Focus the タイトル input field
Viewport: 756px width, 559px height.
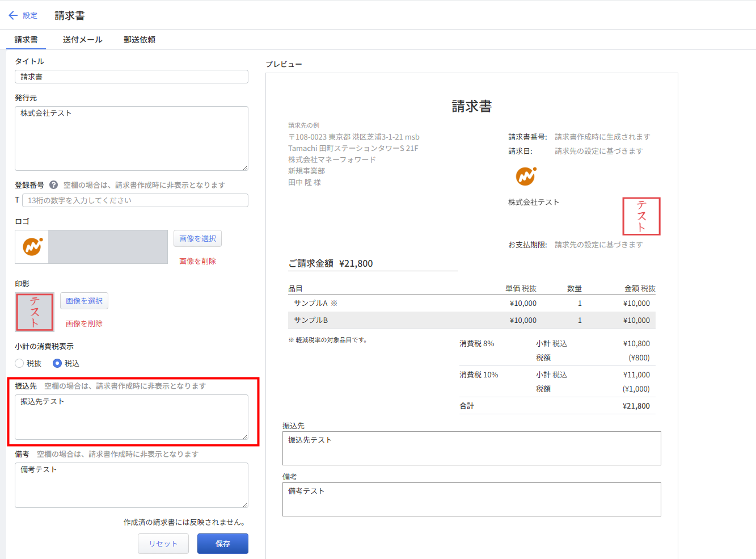132,77
